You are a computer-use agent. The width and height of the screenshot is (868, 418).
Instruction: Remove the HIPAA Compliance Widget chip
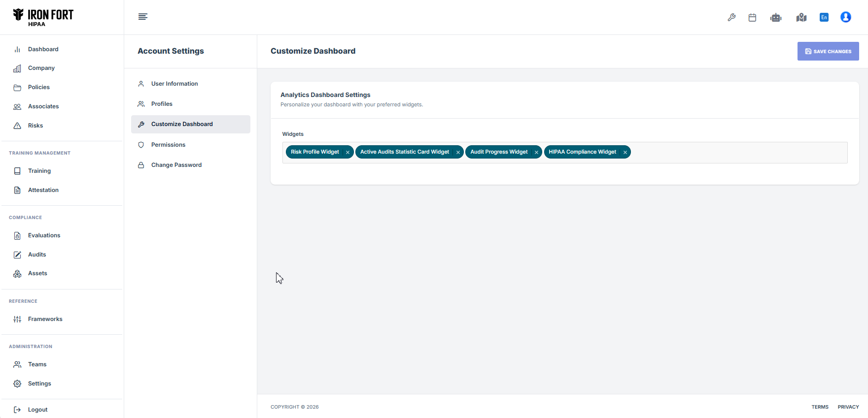click(x=625, y=153)
